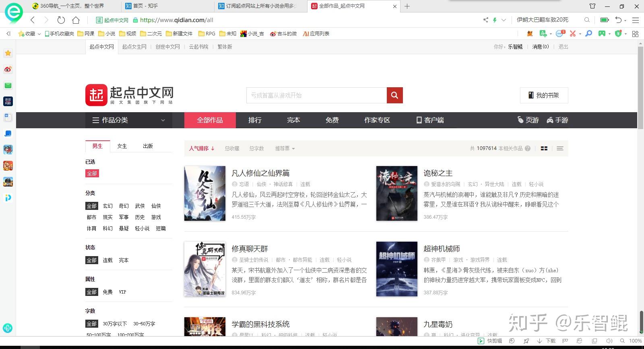The image size is (644, 349).
Task: Expand the address bar dropdown chevron
Action: tap(504, 20)
